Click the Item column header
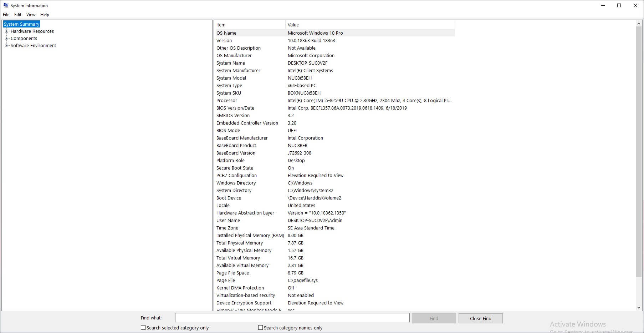This screenshot has width=644, height=333. [250, 25]
